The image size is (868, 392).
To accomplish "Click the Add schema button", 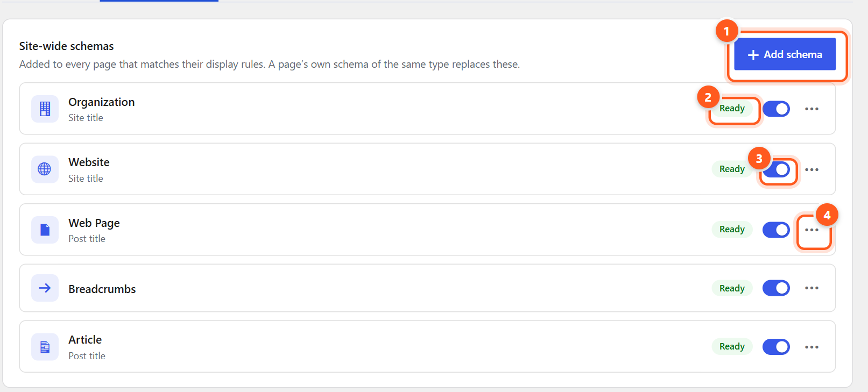I will [785, 54].
